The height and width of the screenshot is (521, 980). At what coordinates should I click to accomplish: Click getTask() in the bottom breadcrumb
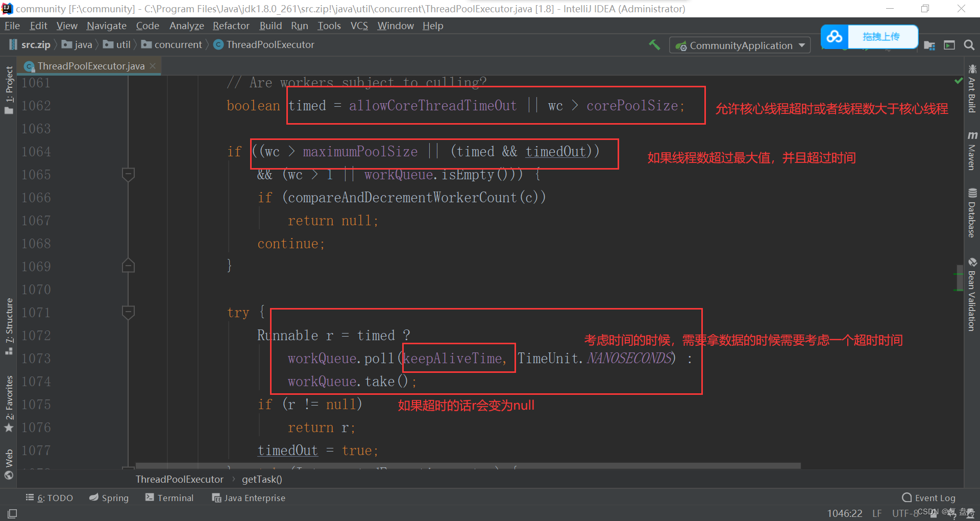click(x=262, y=479)
